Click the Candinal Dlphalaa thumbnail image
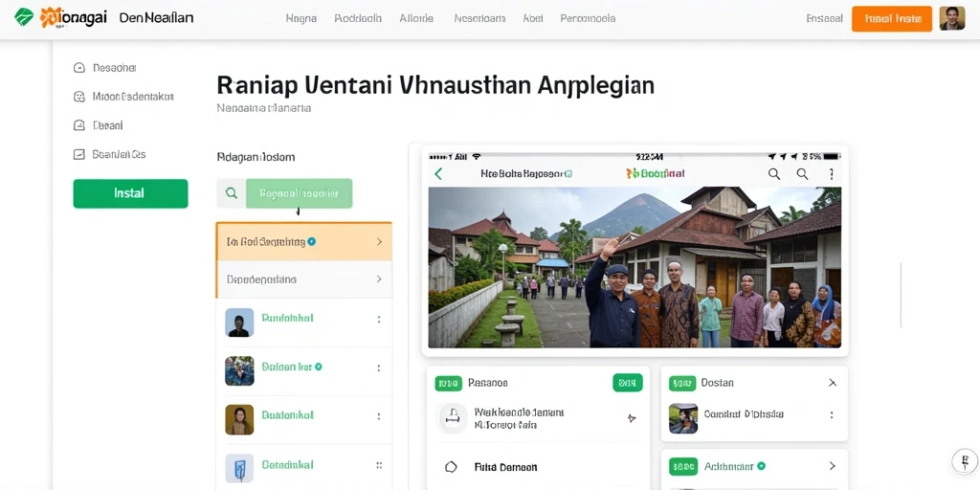The width and height of the screenshot is (980, 490). pos(683,418)
